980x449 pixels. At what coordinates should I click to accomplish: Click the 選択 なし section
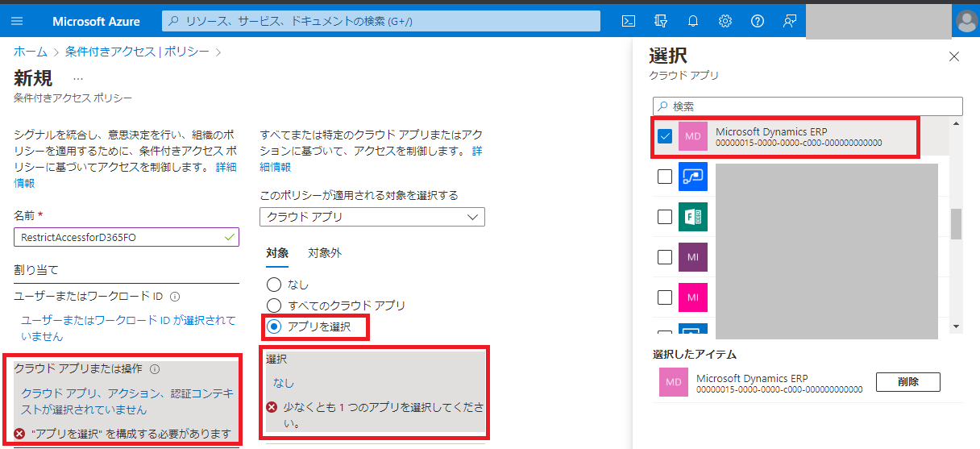point(373,392)
